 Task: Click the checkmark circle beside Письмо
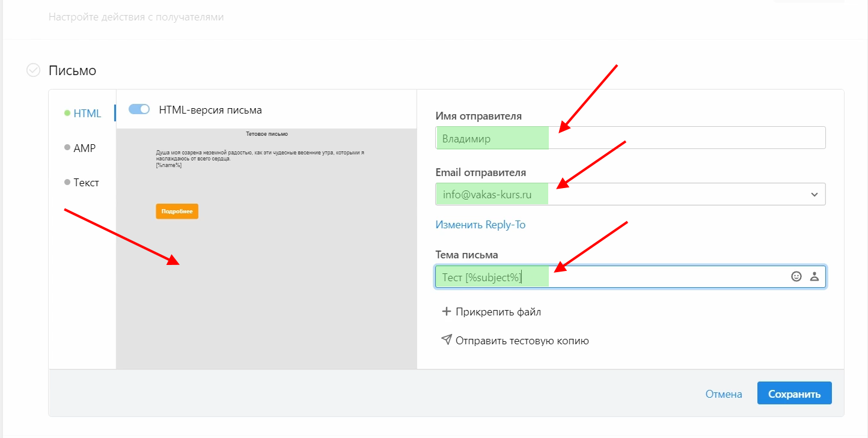click(x=34, y=70)
